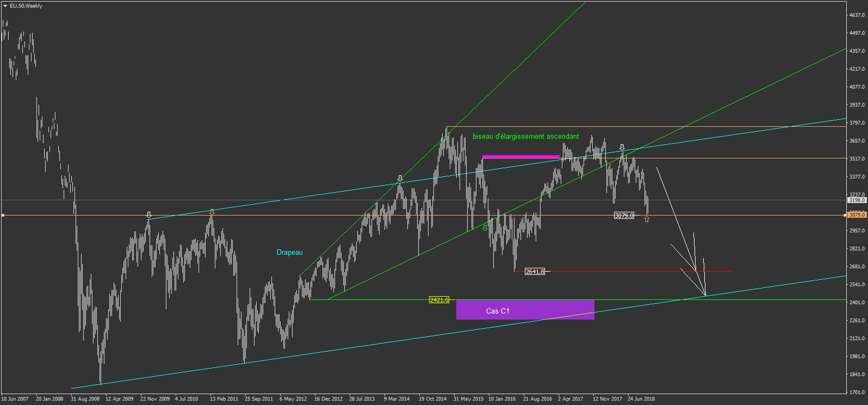Image resolution: width=868 pixels, height=405 pixels.
Task: Click the orange 3079.0 tag on the price axis
Action: pos(857,215)
